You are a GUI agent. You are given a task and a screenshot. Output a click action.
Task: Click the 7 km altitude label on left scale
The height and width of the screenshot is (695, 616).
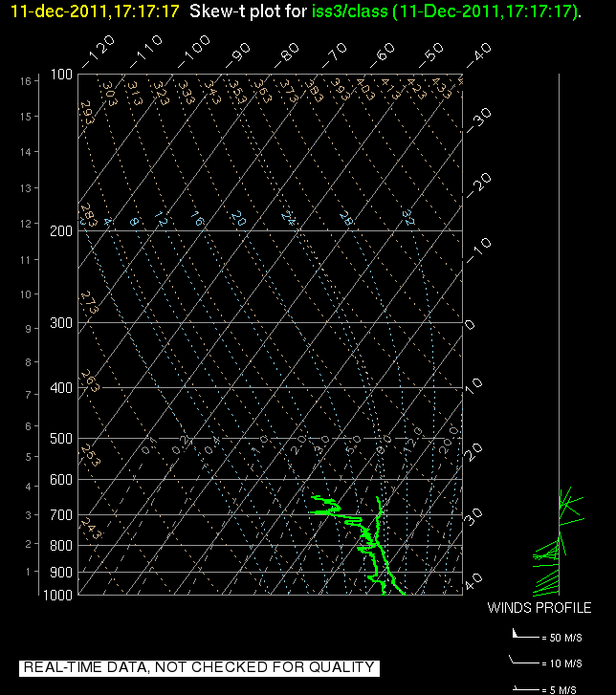pos(29,395)
